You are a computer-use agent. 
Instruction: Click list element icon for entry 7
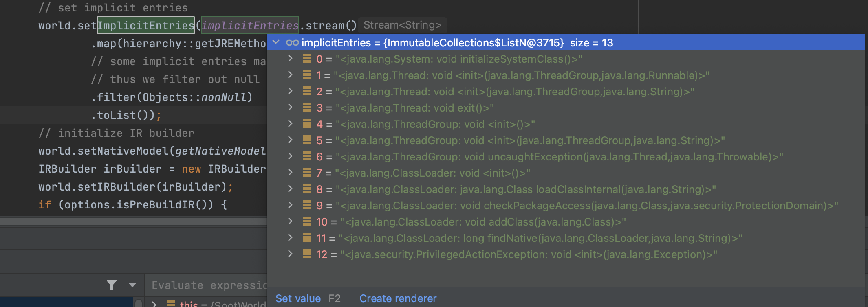[307, 173]
